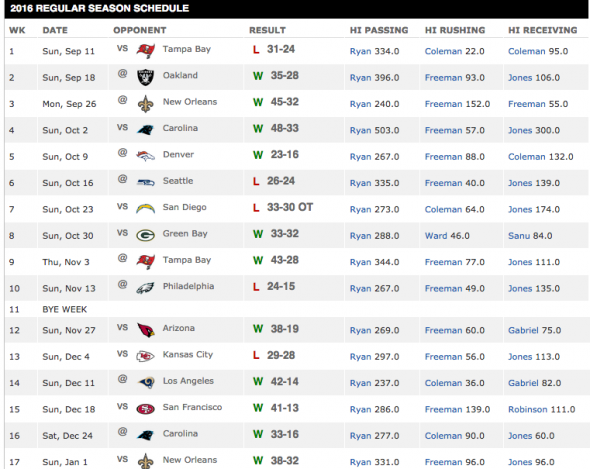Click the OPPONENT column header

click(x=140, y=30)
